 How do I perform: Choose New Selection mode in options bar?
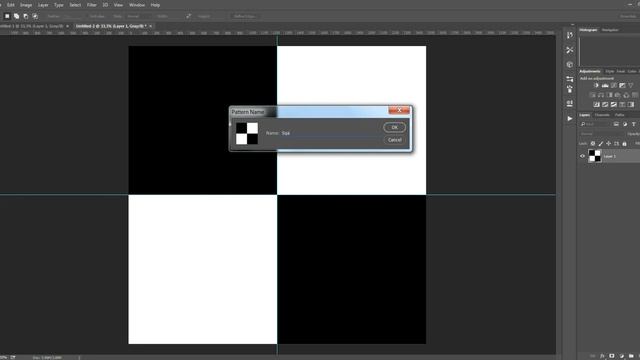point(7,16)
